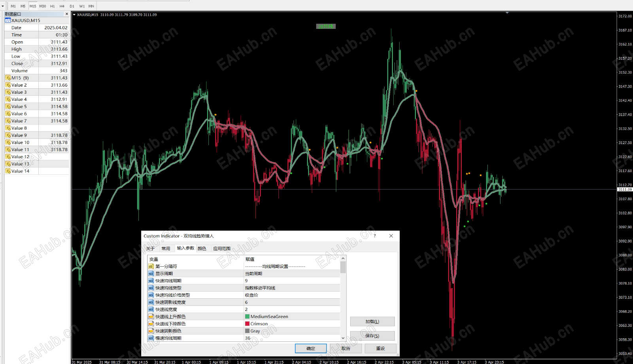Click the ab icon beside 第一分隔符
Viewport: 633px width, 364px height.
click(x=151, y=266)
